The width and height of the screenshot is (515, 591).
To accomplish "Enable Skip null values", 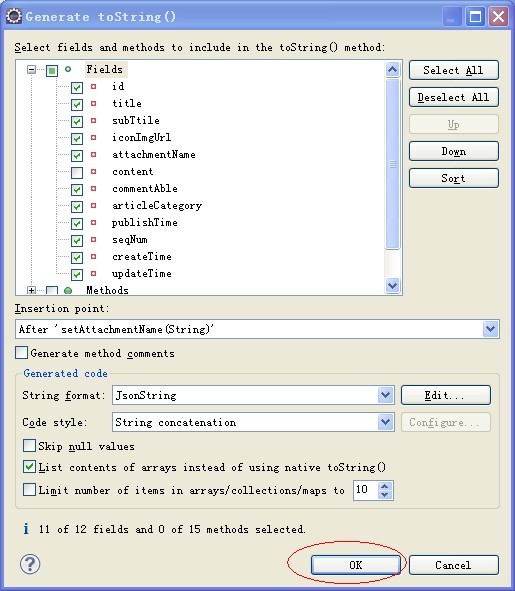I will tap(29, 446).
